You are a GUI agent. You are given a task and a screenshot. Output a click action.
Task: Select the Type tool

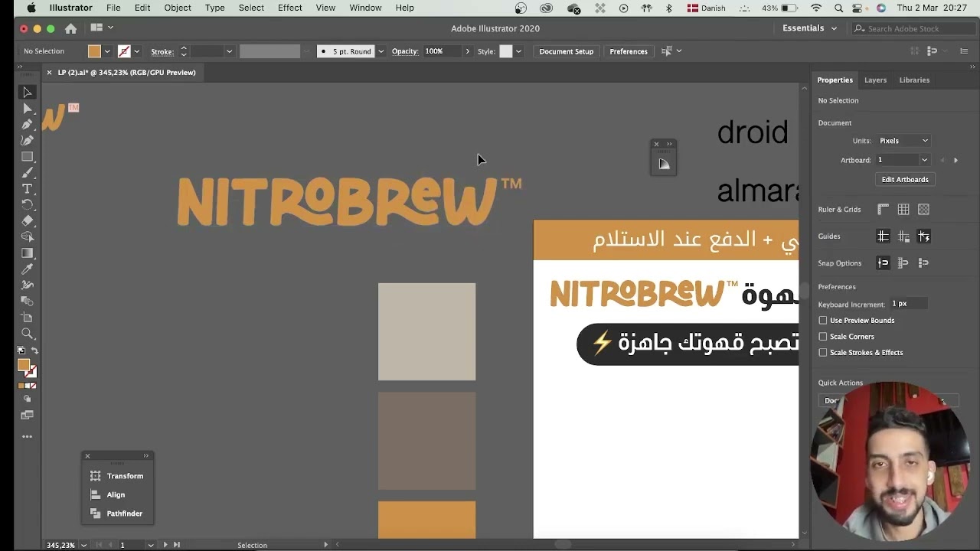tap(27, 189)
